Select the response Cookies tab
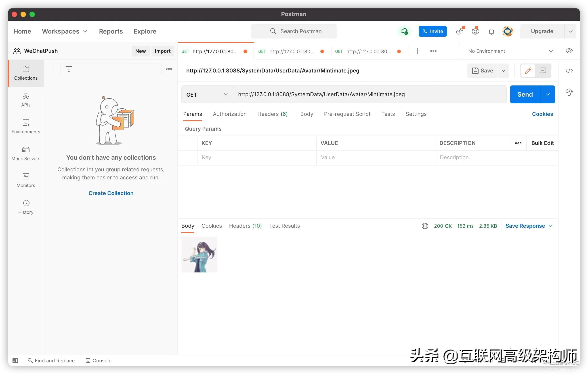Image resolution: width=588 pixels, height=374 pixels. [212, 226]
